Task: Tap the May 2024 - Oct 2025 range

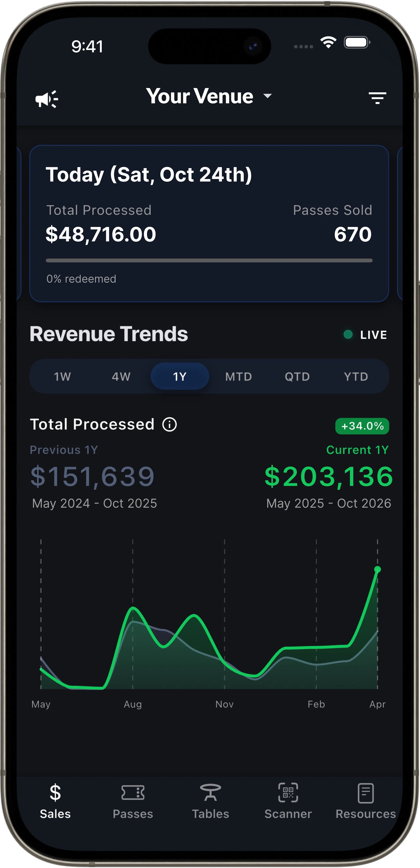Action: (x=95, y=503)
